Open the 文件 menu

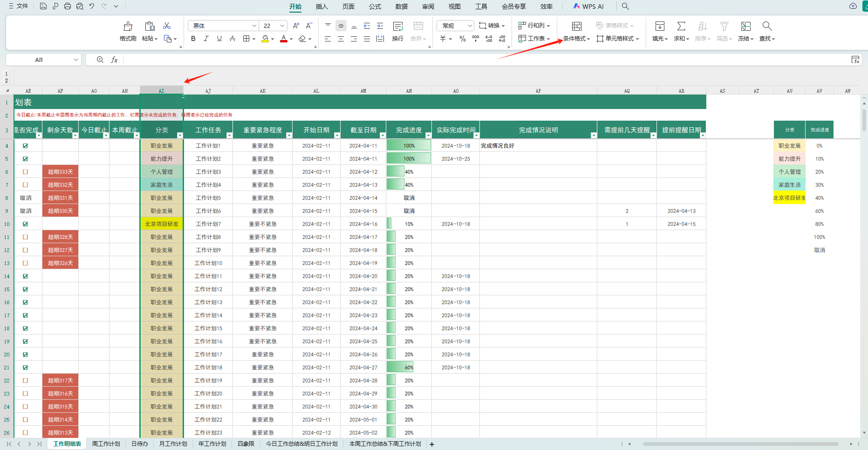tap(19, 6)
